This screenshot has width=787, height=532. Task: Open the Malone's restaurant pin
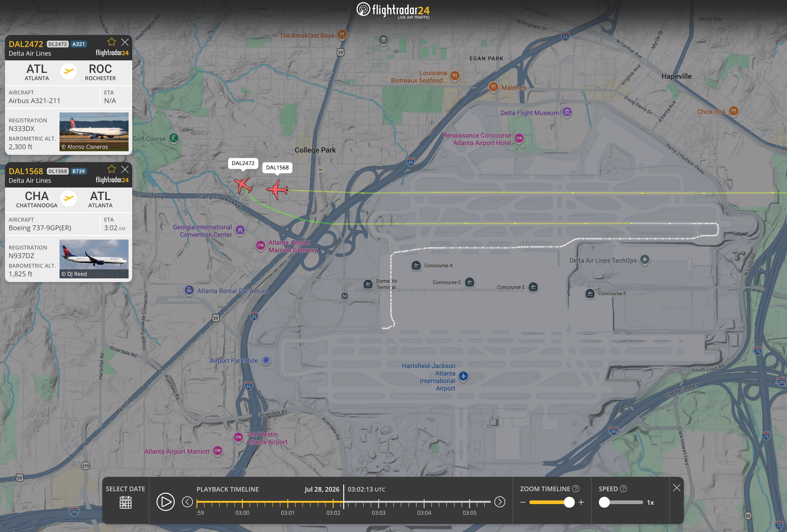[x=493, y=87]
